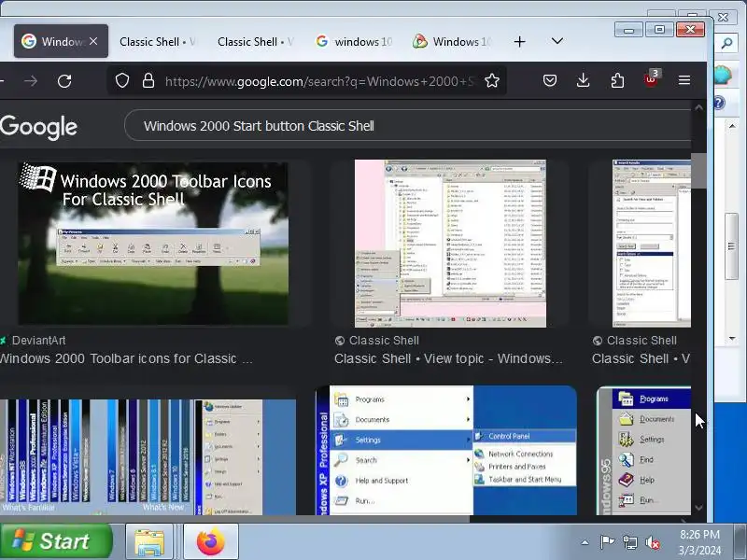
Task: Click the Google search box
Action: tap(407, 126)
